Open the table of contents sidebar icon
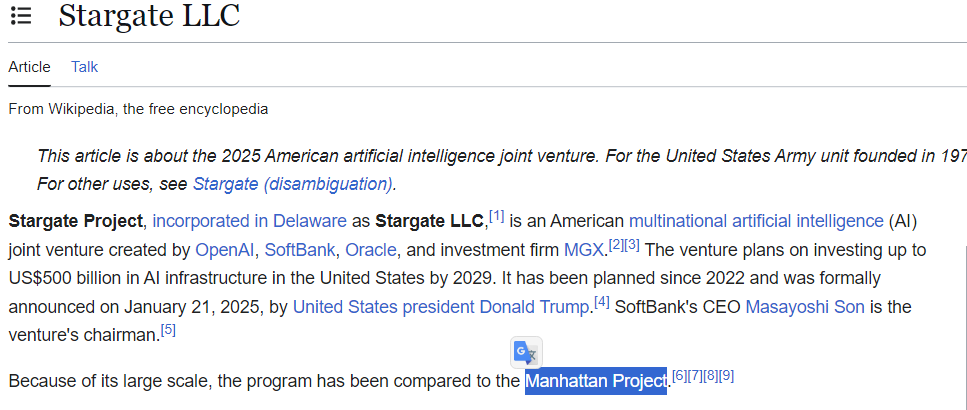 point(21,16)
